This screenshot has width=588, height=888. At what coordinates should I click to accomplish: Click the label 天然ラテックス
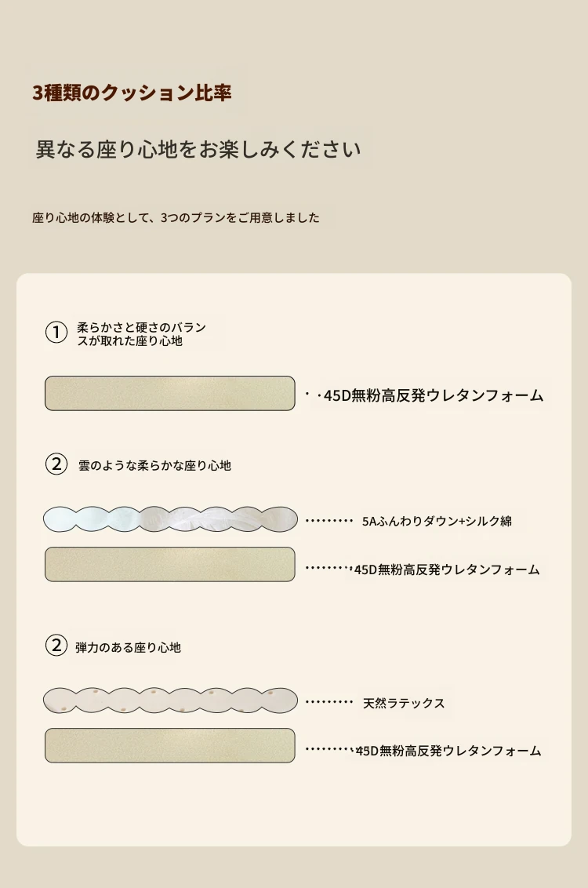[x=404, y=703]
